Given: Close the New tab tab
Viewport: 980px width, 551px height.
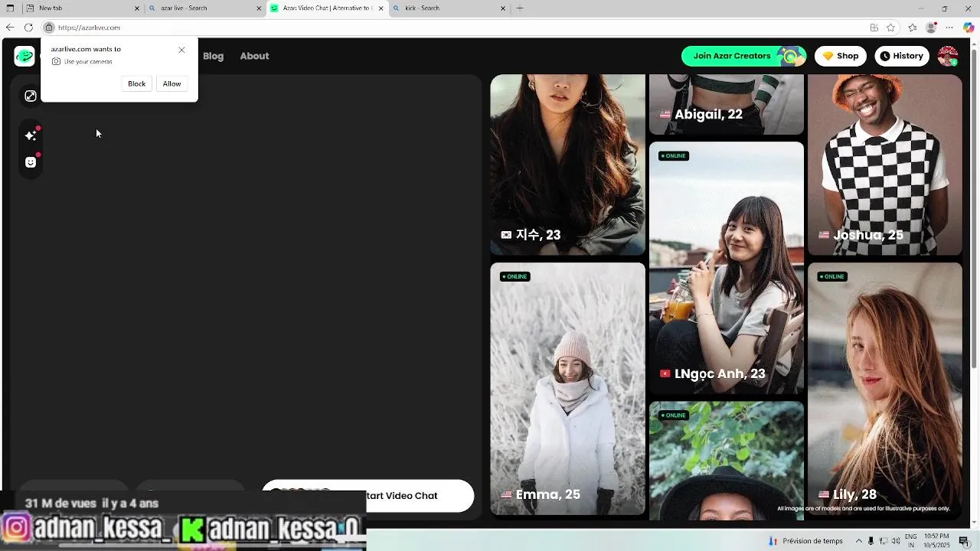Looking at the screenshot, I should tap(137, 8).
